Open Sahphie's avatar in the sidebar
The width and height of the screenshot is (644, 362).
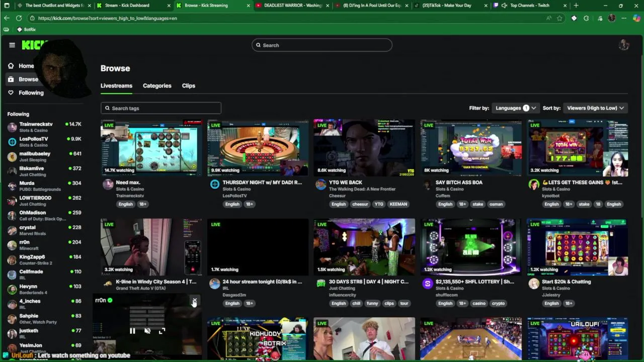point(12,319)
